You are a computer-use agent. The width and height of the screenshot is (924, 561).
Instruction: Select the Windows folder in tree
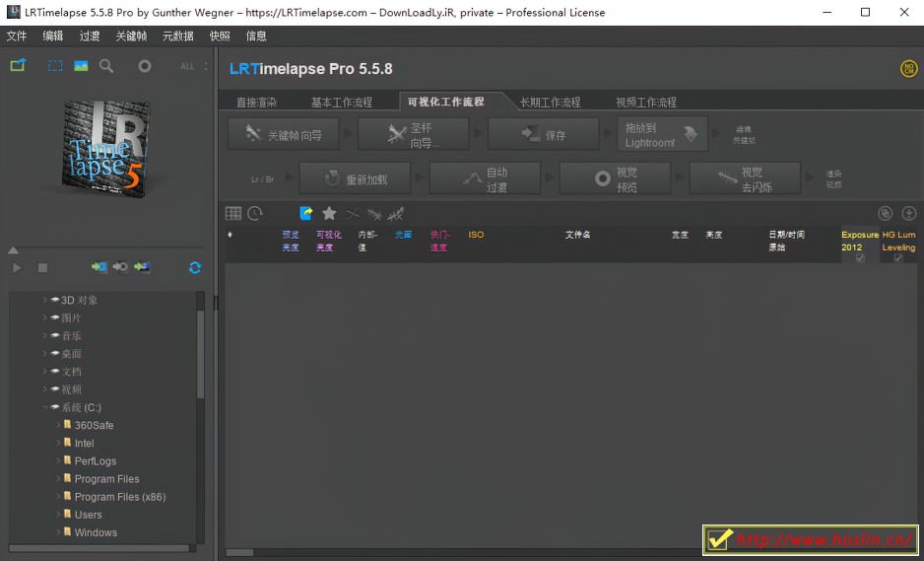pos(96,532)
